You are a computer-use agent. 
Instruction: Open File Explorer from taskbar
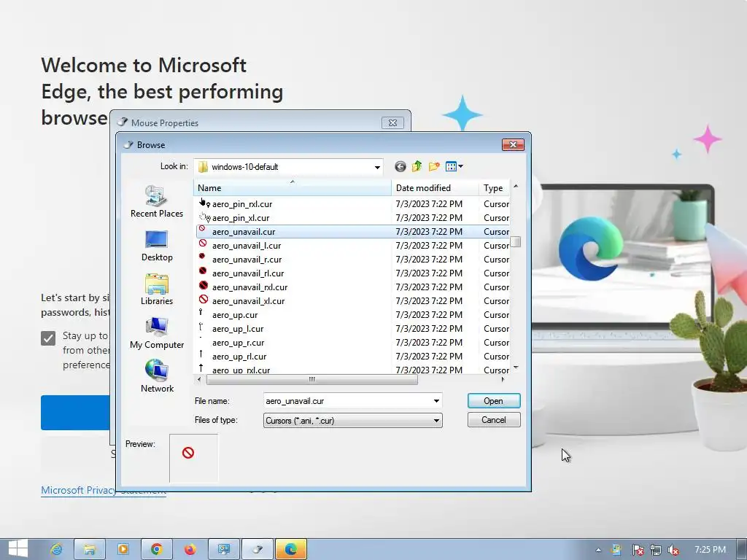point(89,549)
